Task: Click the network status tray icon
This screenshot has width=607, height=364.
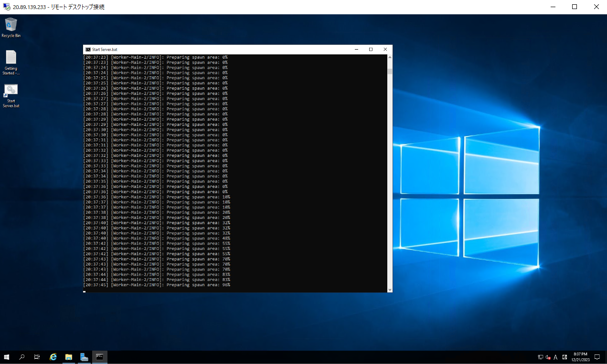Action: [540, 357]
